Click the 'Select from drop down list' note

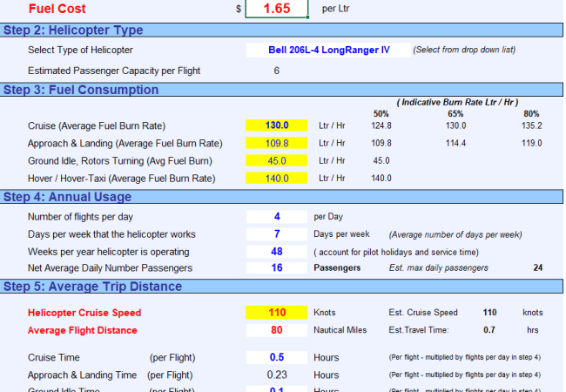464,50
